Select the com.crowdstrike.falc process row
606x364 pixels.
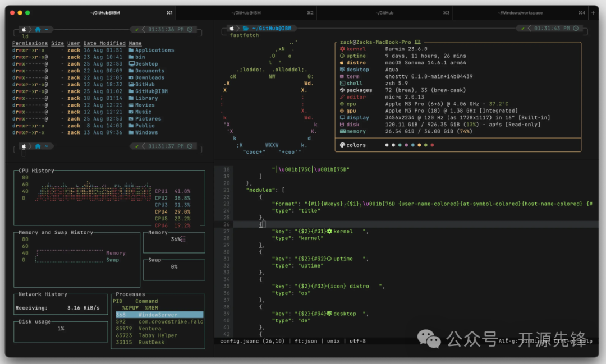(x=159, y=322)
